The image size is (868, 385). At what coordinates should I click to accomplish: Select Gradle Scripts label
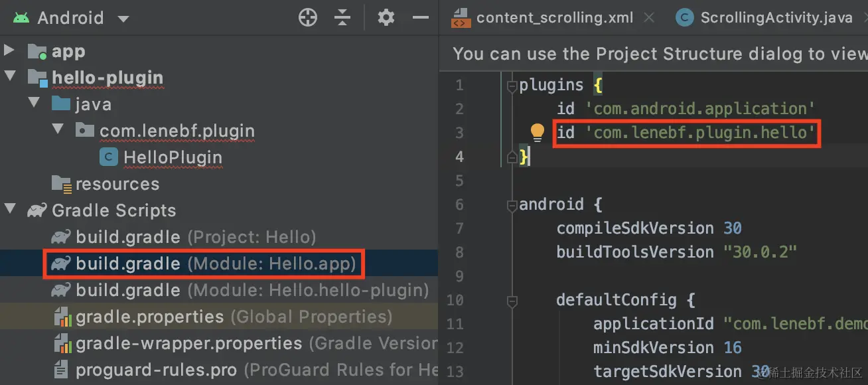114,210
